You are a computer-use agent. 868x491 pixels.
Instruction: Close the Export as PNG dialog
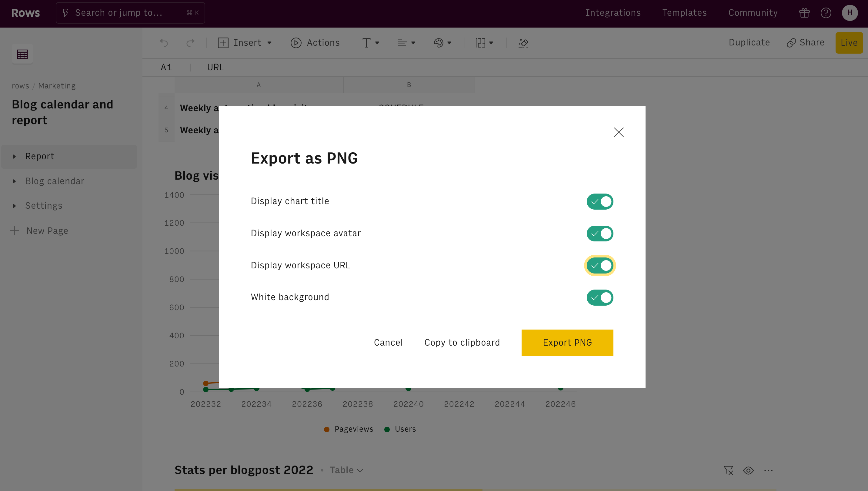coord(618,132)
